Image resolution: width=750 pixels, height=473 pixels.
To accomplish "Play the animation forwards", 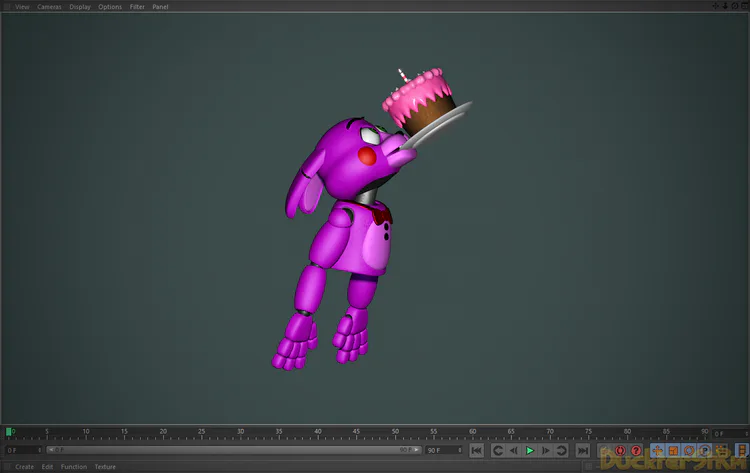I will click(529, 451).
